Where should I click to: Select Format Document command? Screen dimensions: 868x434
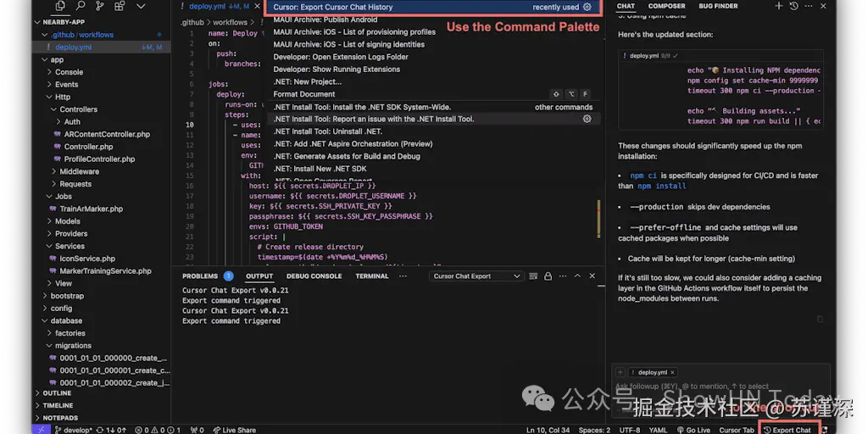[x=434, y=94]
